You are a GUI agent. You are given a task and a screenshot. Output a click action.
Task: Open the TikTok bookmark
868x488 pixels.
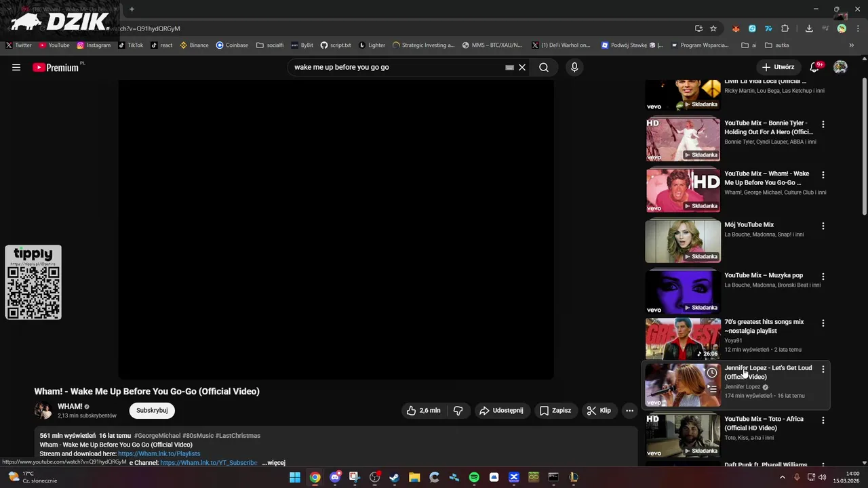click(131, 45)
